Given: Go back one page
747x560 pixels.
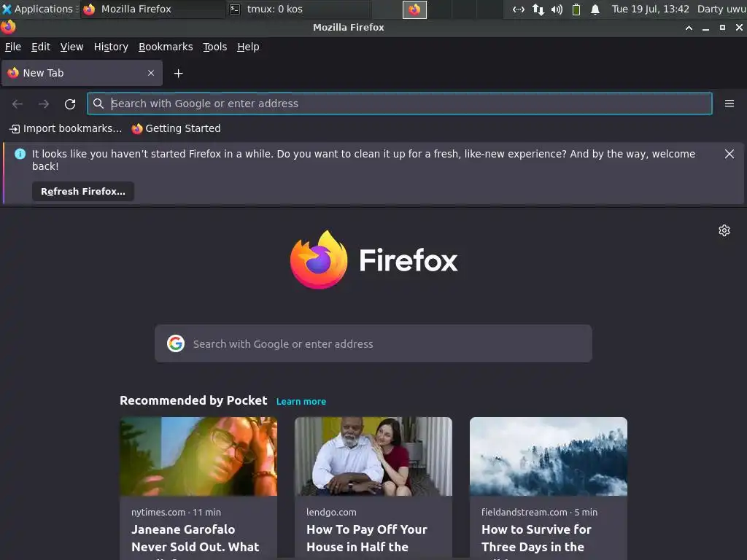Looking at the screenshot, I should tap(18, 104).
